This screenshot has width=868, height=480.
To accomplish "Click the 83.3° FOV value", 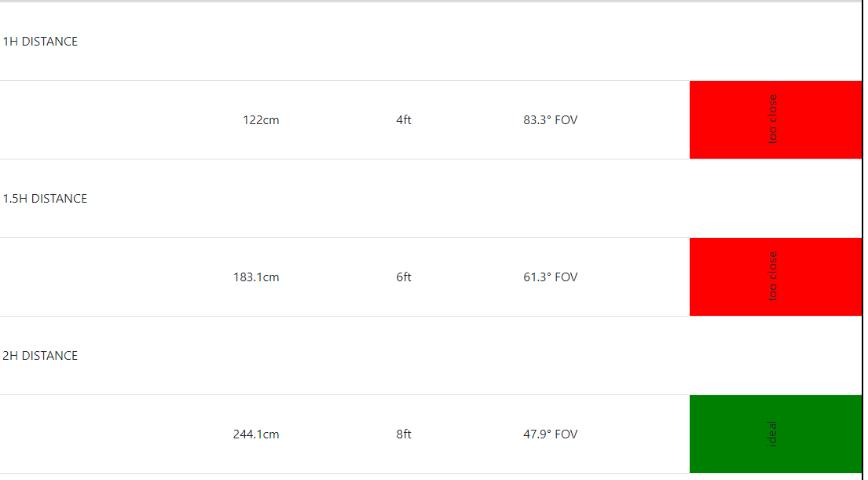I will coord(551,120).
